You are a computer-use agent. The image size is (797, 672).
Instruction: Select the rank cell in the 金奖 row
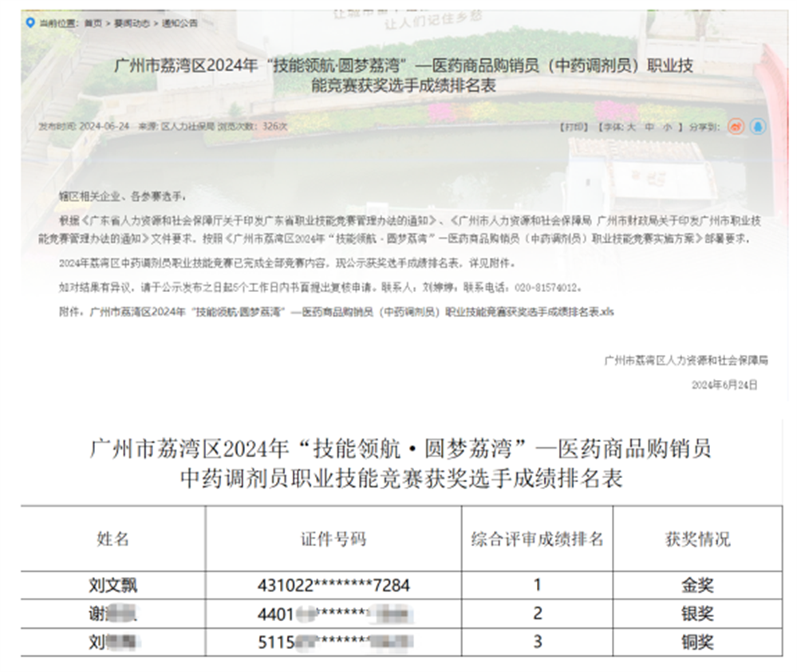coord(537,586)
